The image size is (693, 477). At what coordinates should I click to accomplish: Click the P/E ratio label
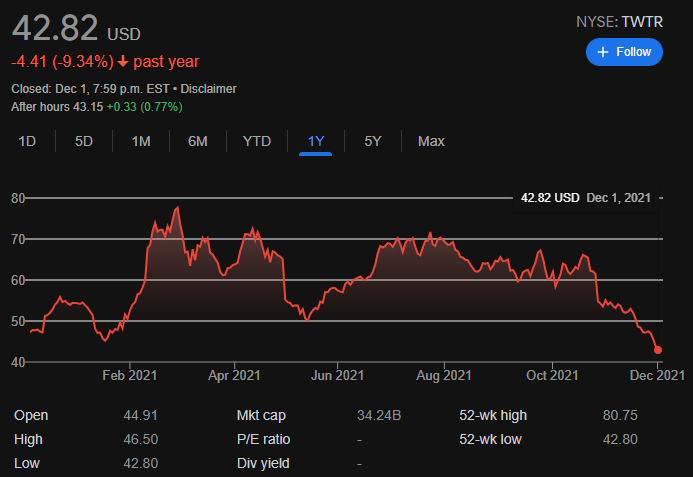pos(263,439)
